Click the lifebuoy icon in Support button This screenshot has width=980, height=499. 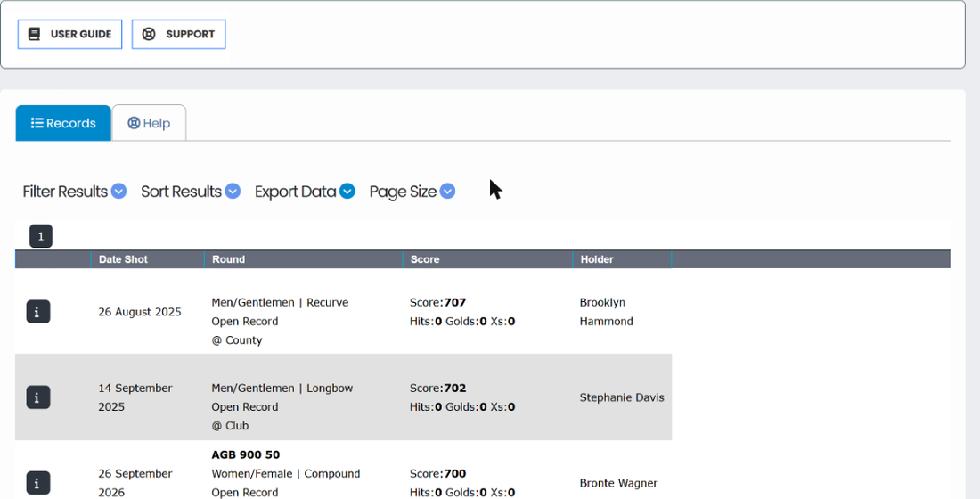[149, 34]
